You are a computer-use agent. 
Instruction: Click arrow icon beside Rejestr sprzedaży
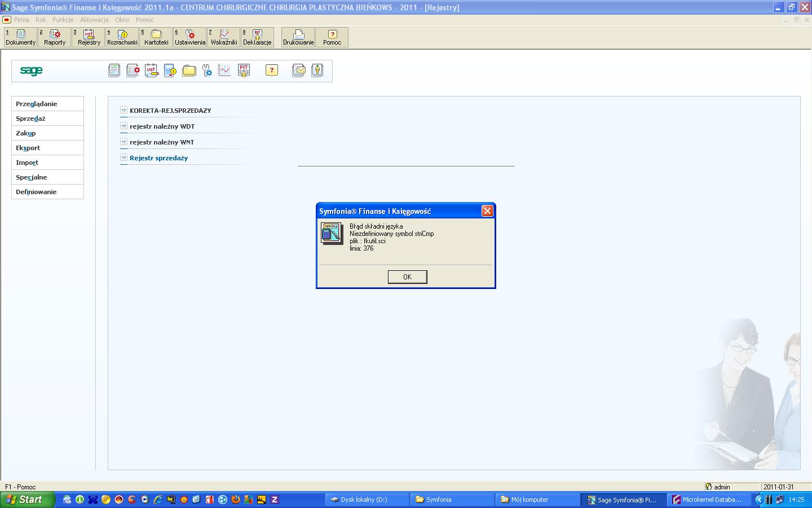coord(123,157)
